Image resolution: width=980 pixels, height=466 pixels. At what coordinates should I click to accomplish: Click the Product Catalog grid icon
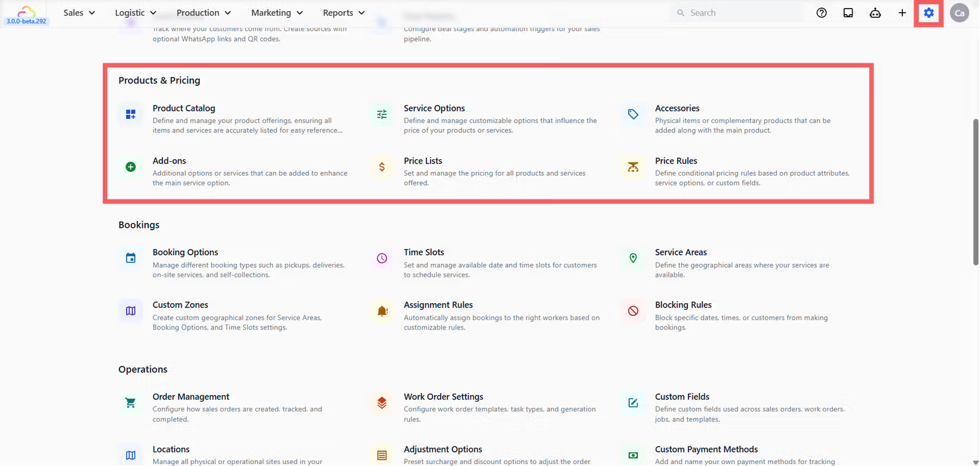click(130, 115)
